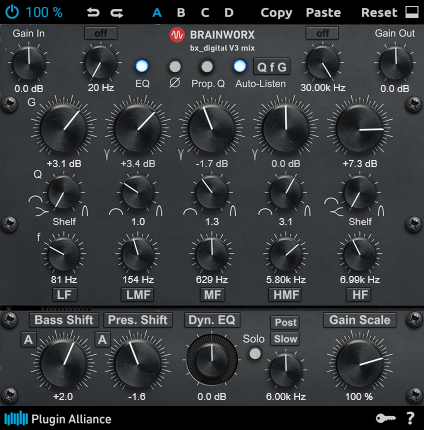The width and height of the screenshot is (424, 430).
Task: Click the undo arrow icon
Action: point(93,13)
